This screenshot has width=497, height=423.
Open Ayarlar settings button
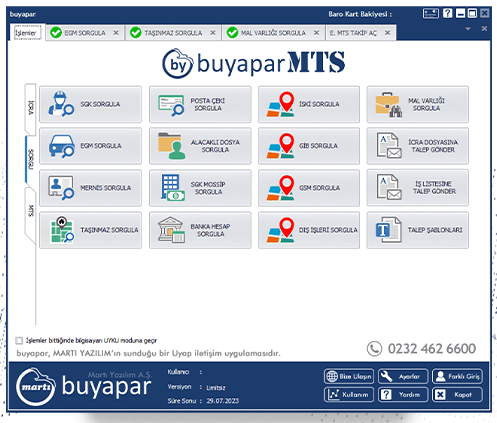coord(403,376)
